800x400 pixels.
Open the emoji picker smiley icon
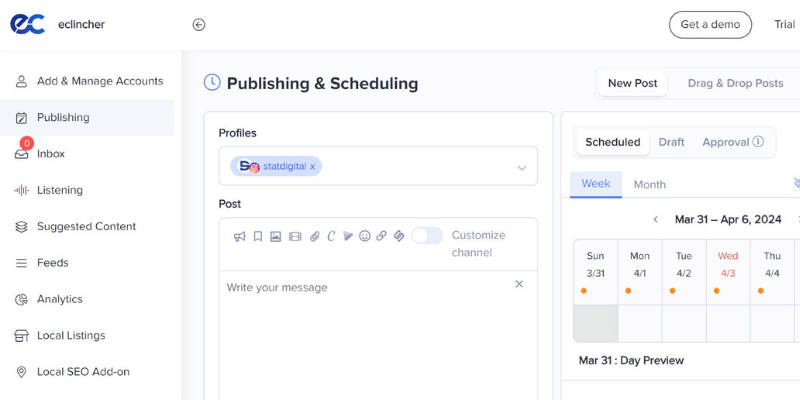coord(365,236)
